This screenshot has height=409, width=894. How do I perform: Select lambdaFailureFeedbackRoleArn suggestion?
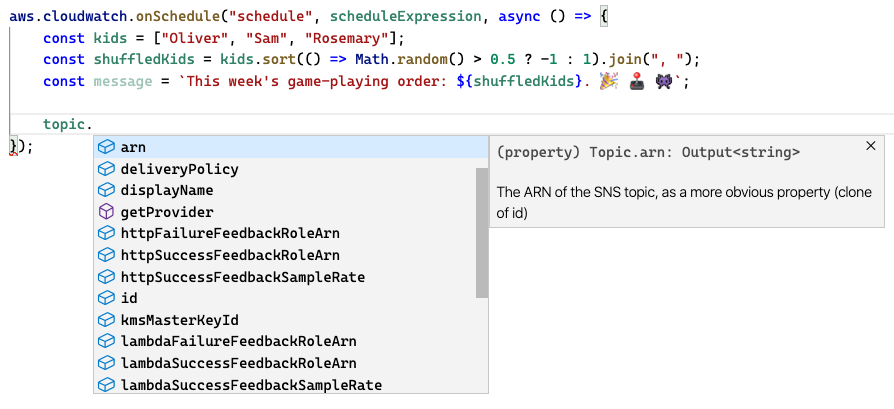(x=291, y=341)
